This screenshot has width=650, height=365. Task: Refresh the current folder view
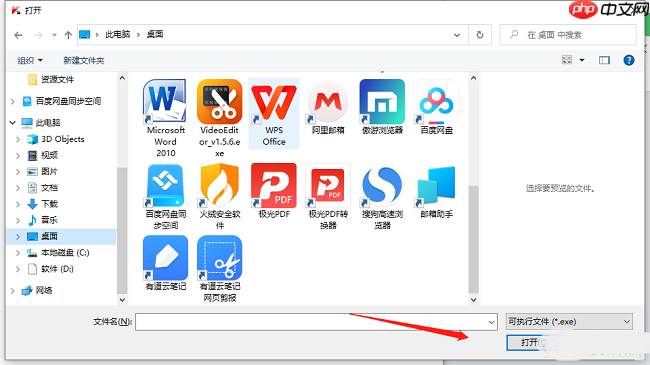pos(480,35)
